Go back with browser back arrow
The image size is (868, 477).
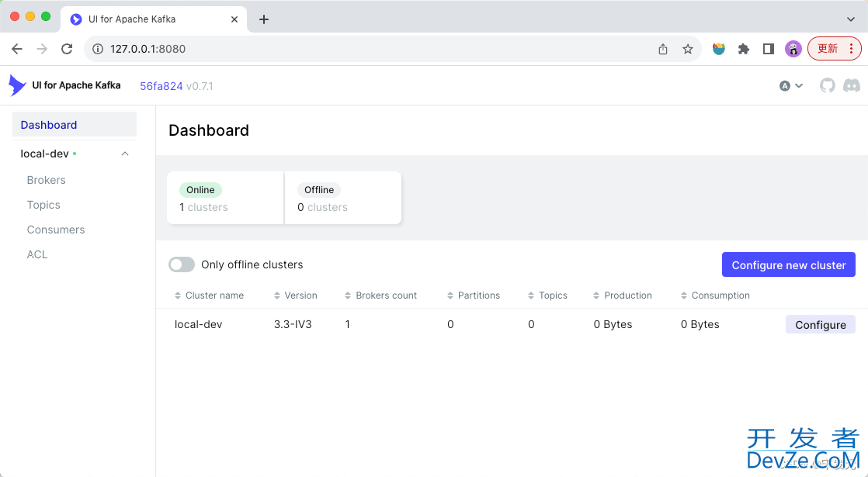pos(17,49)
